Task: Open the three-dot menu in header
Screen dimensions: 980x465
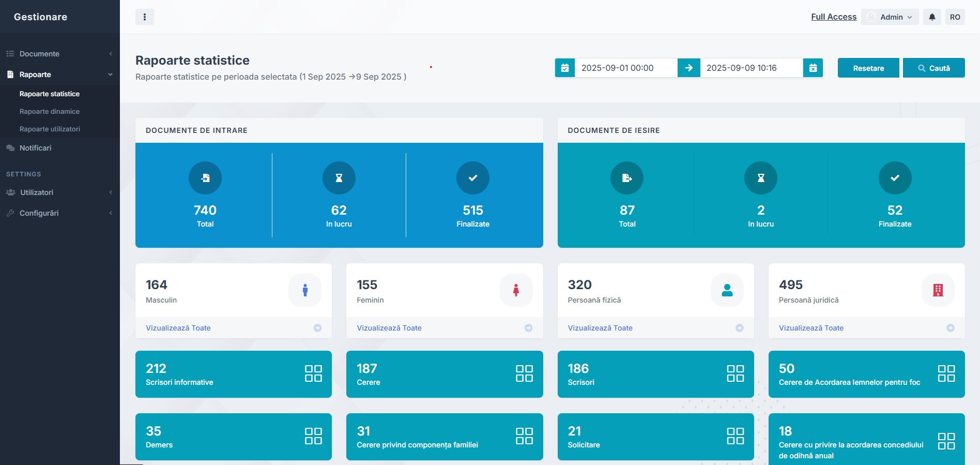Action: 145,17
